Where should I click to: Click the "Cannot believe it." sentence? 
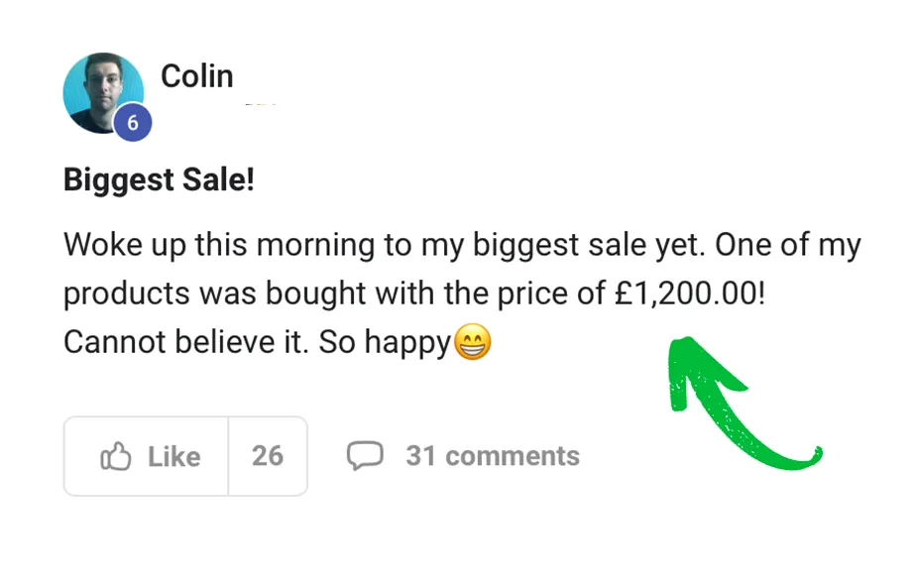[x=186, y=343]
